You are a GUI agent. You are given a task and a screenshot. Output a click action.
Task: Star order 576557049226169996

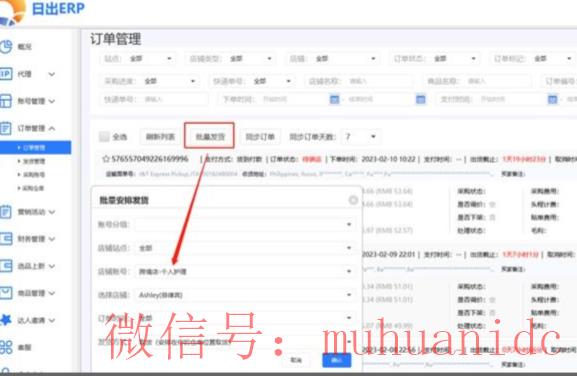(x=106, y=159)
